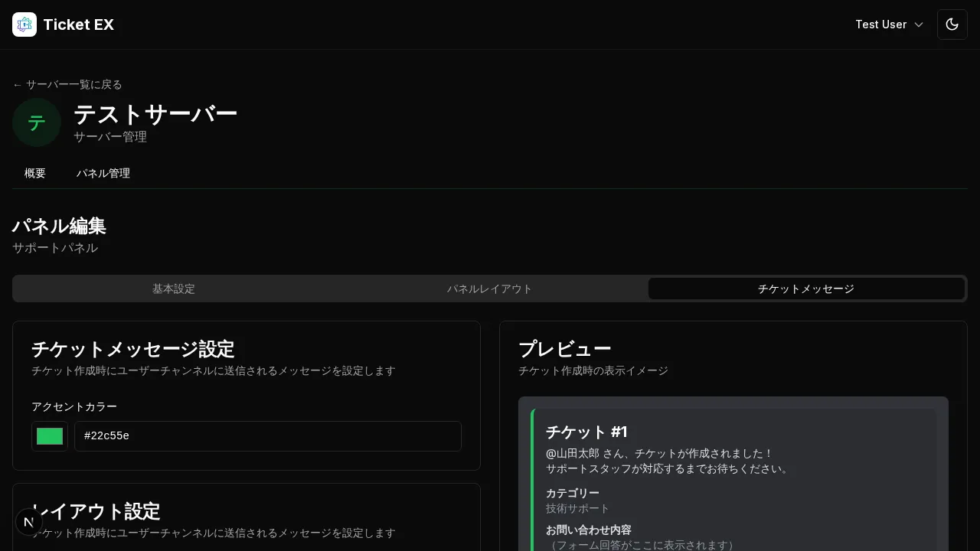
Task: Open the N dev tools badge at bottom left
Action: tap(28, 522)
